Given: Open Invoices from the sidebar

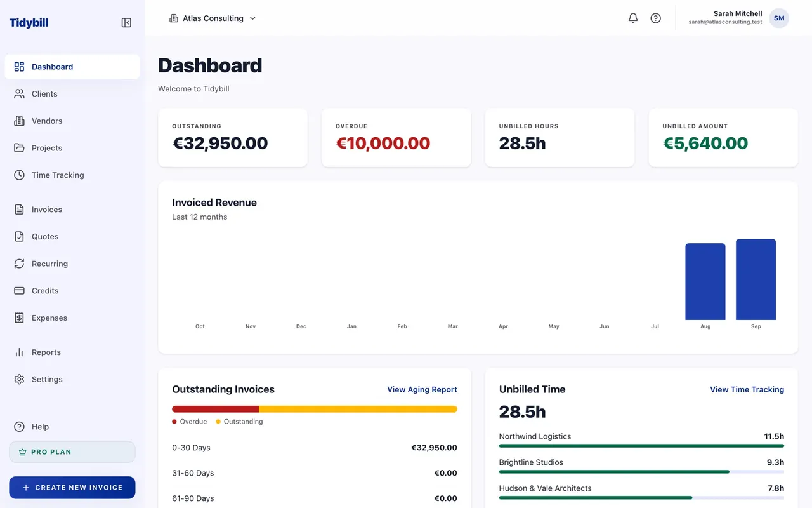Looking at the screenshot, I should pos(72,210).
